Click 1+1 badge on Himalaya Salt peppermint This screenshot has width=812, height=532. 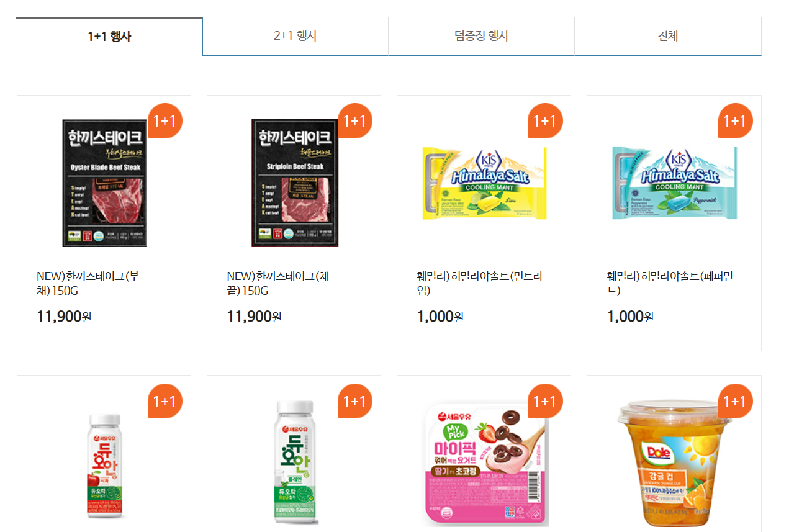pyautogui.click(x=735, y=120)
